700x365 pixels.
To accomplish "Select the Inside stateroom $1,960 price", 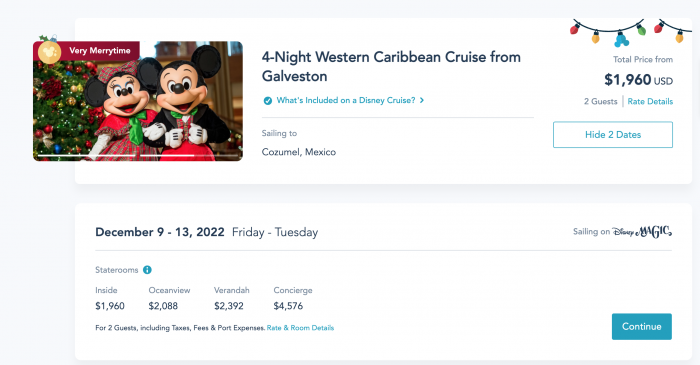I will [x=110, y=306].
